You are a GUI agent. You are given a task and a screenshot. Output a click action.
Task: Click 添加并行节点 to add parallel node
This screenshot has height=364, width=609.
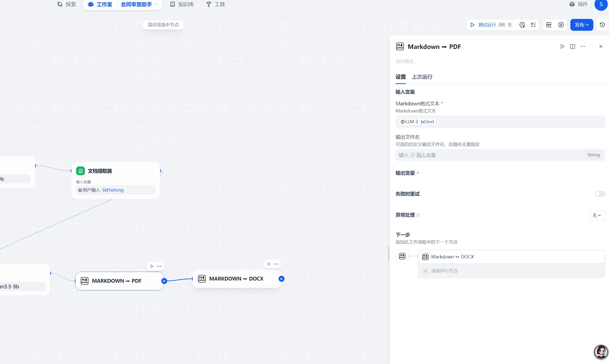tap(444, 271)
